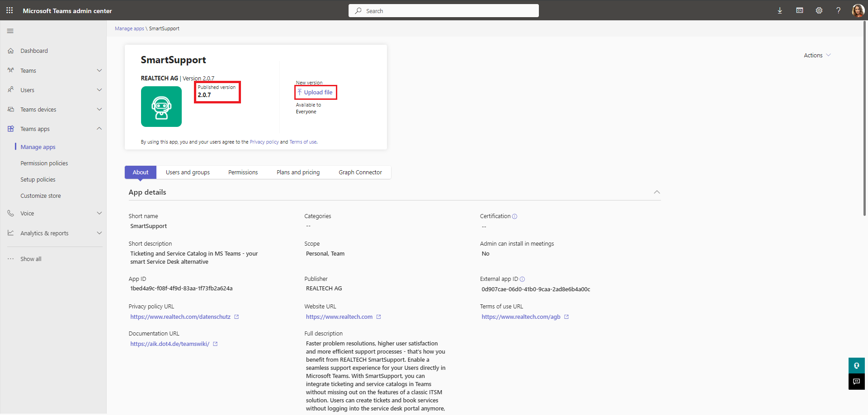
Task: Click the Analytics & reports chart icon
Action: click(11, 233)
